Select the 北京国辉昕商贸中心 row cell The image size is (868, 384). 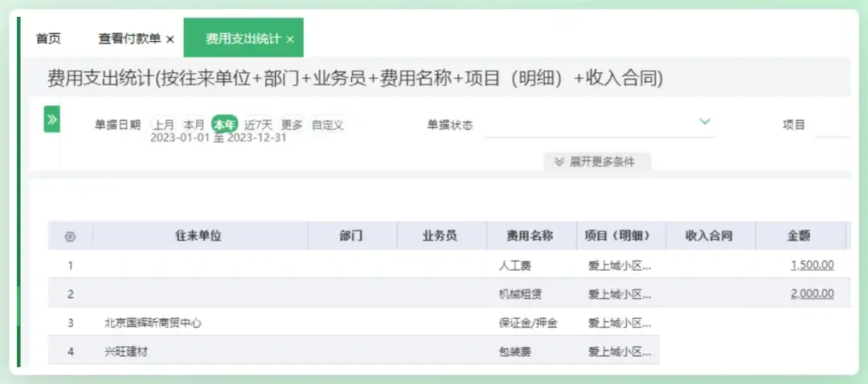coord(153,323)
